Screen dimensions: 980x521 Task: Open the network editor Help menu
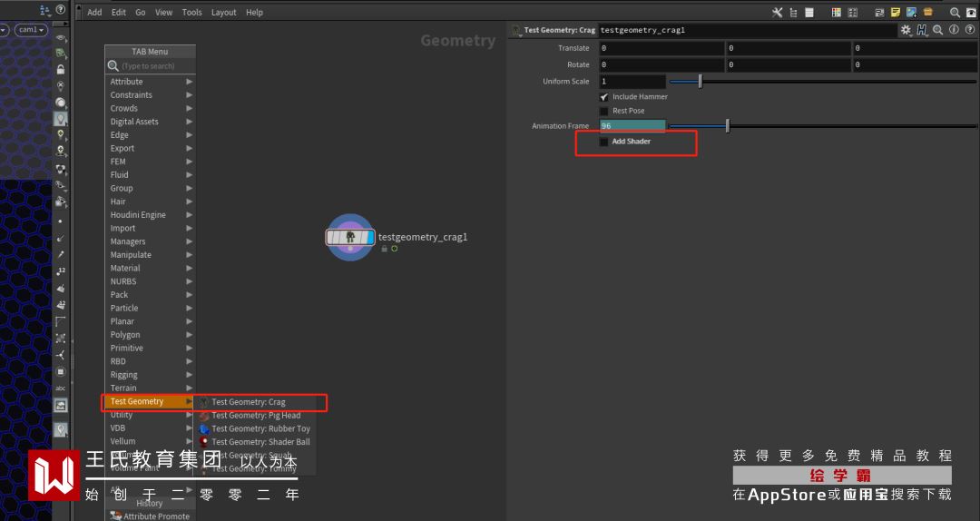(254, 12)
